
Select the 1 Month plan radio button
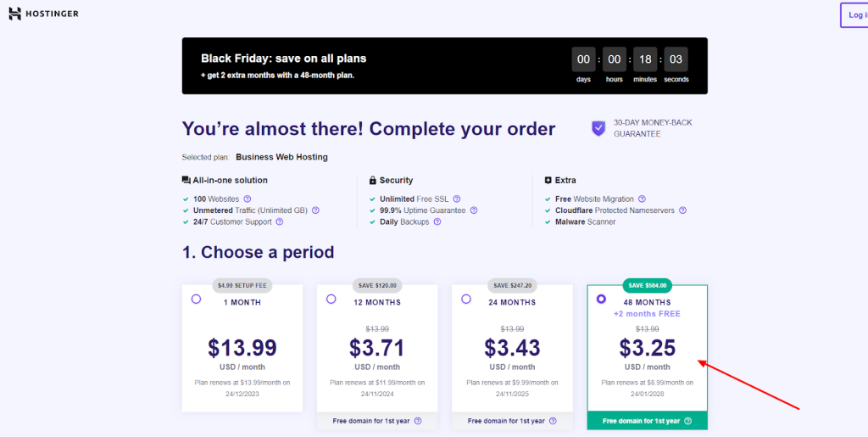(x=196, y=299)
